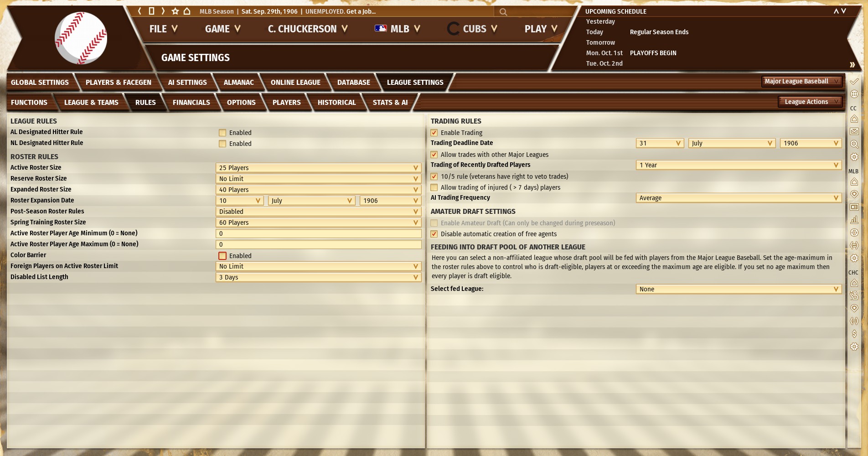Open the Reserve Roster Size dropdown
The height and width of the screenshot is (456, 868).
click(318, 179)
